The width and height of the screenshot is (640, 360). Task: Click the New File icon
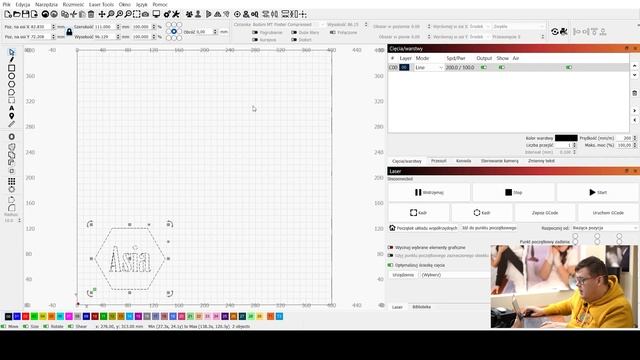[x=8, y=14]
